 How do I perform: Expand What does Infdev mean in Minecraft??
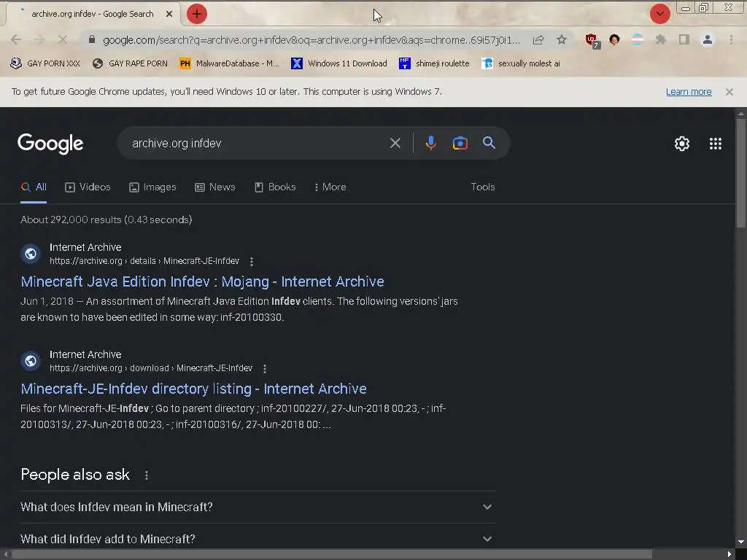pos(258,507)
